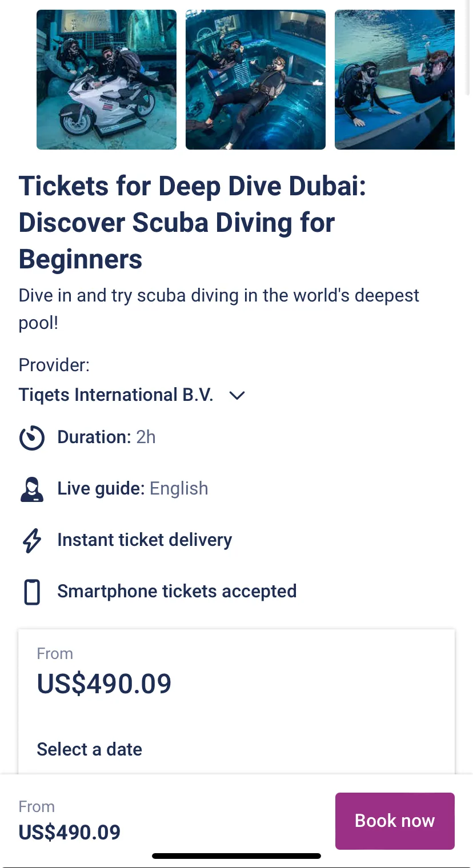
Task: Select the Instant ticket delivery text
Action: tap(145, 540)
